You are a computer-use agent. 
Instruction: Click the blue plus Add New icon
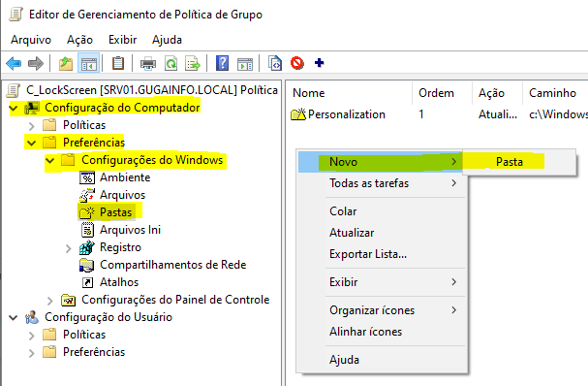coord(319,62)
